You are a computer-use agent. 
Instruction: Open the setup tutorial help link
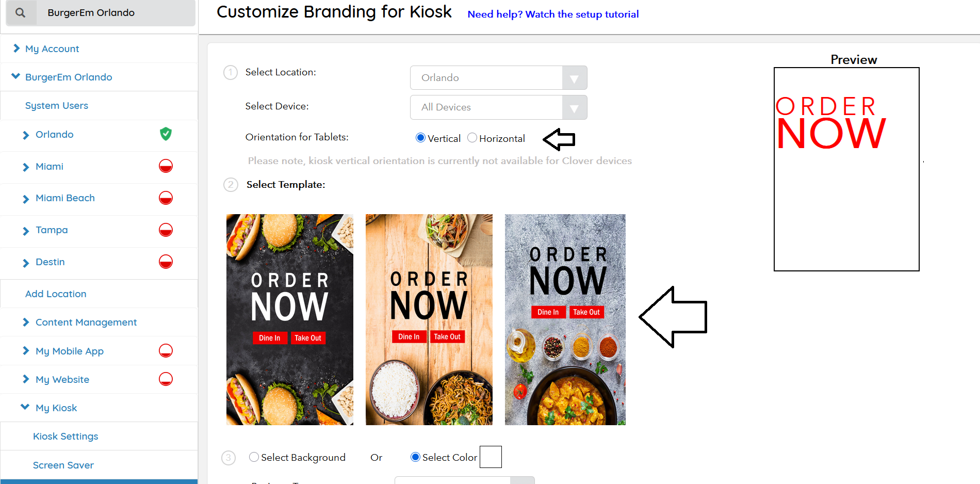coord(553,14)
